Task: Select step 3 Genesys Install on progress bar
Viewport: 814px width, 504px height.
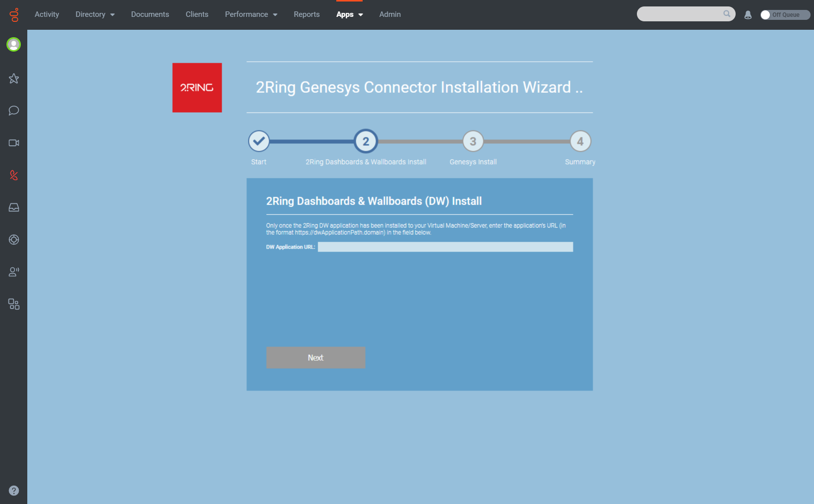Action: click(473, 141)
